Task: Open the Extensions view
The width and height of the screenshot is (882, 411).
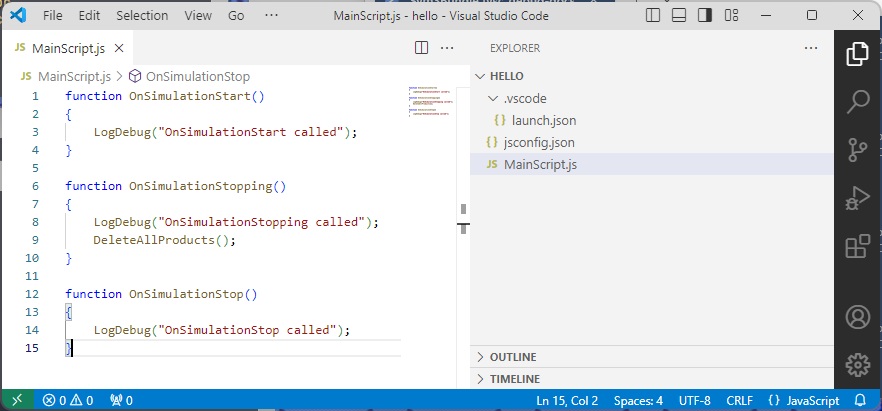Action: [x=857, y=246]
